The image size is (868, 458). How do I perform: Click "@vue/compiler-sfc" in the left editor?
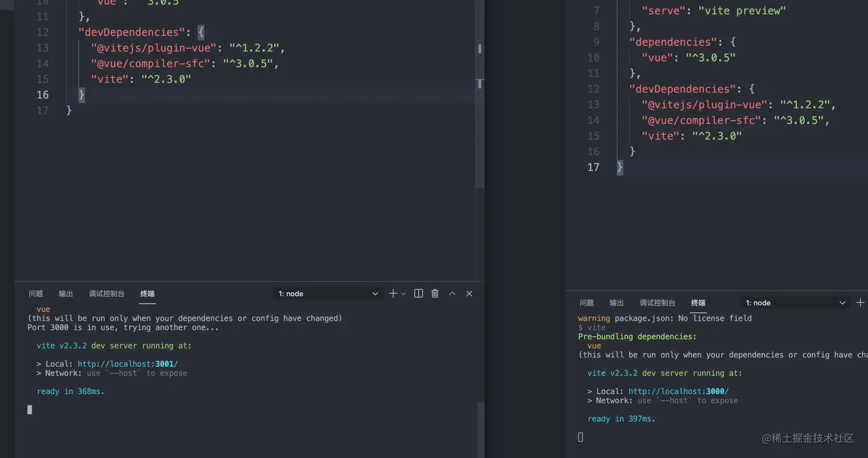[150, 63]
